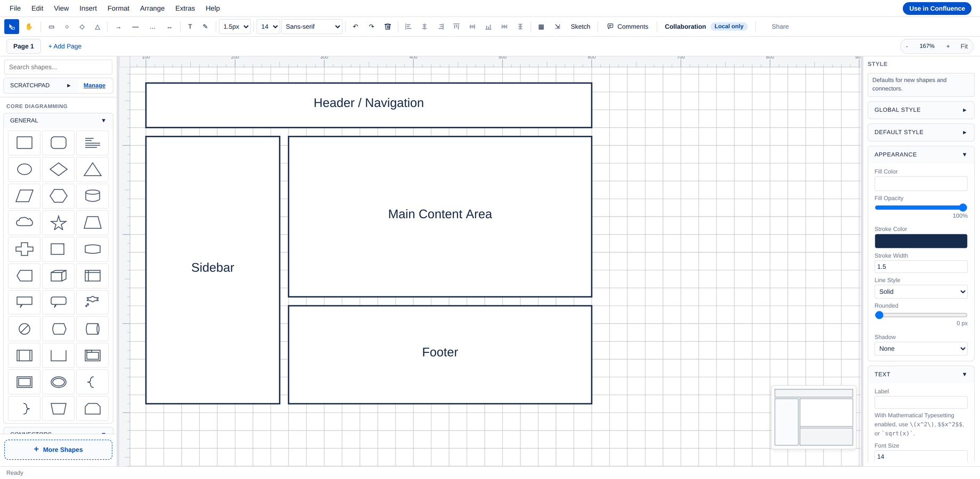The width and height of the screenshot is (980, 479).
Task: Select the dotted line connector tool
Action: coord(152,27)
